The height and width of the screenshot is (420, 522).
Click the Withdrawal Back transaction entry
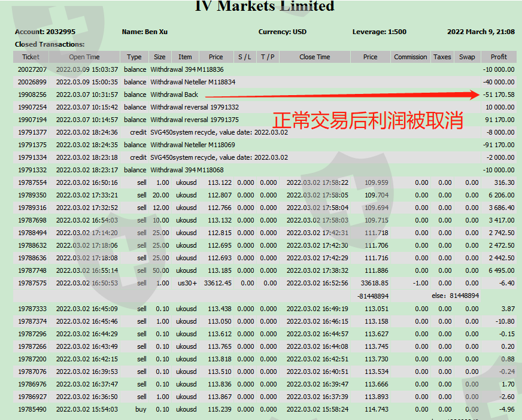[174, 95]
